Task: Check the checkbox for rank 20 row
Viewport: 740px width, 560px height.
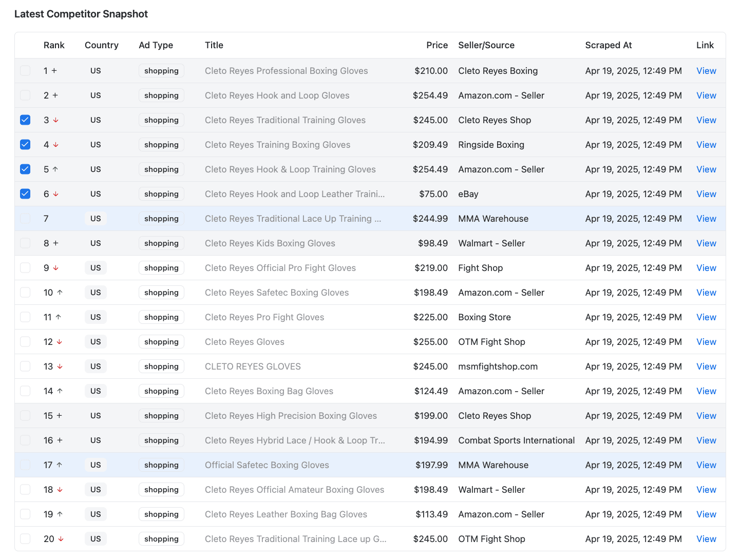Action: point(25,539)
